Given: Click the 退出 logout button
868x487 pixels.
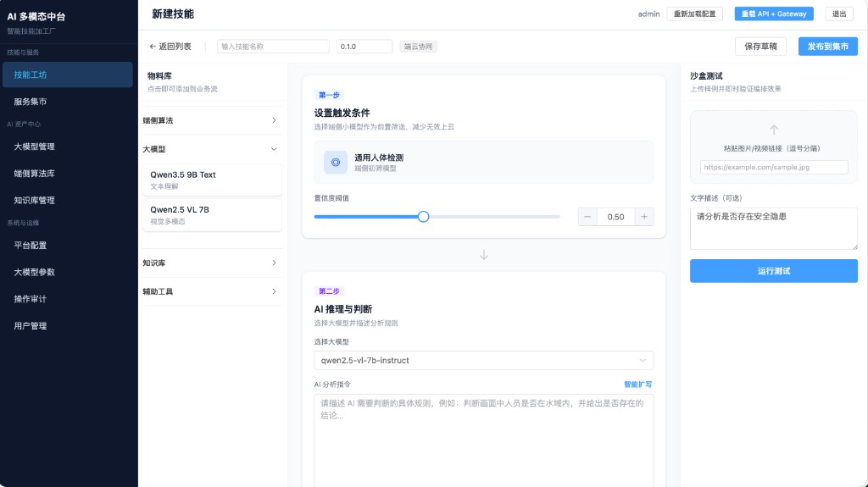Looking at the screenshot, I should coord(839,14).
